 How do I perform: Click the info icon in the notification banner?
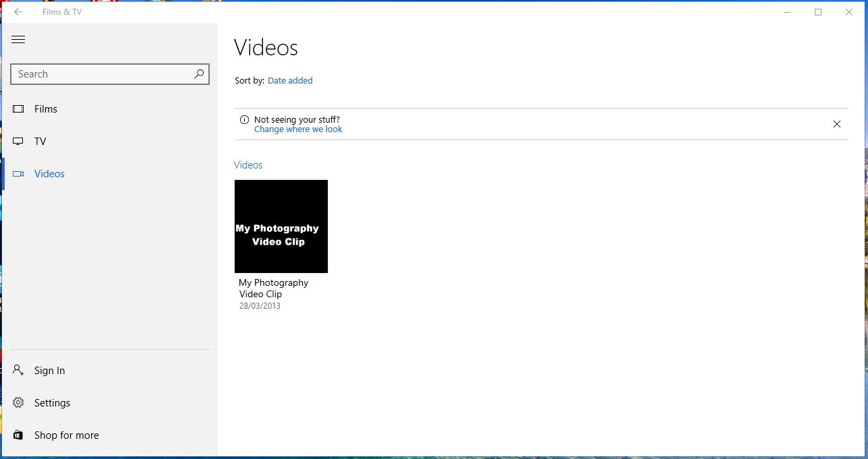(243, 119)
